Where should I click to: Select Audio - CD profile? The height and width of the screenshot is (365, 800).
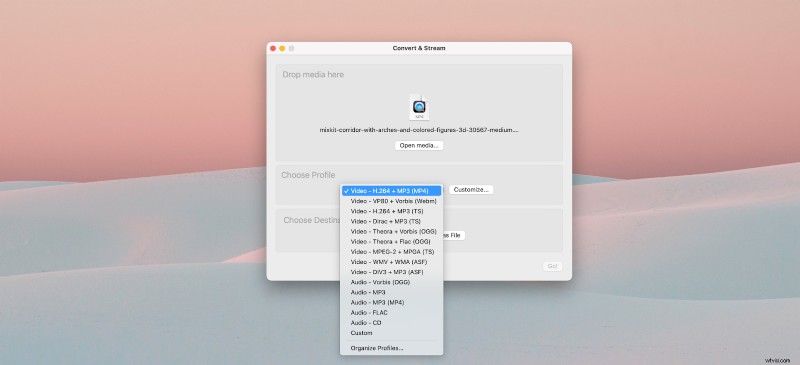[391, 323]
